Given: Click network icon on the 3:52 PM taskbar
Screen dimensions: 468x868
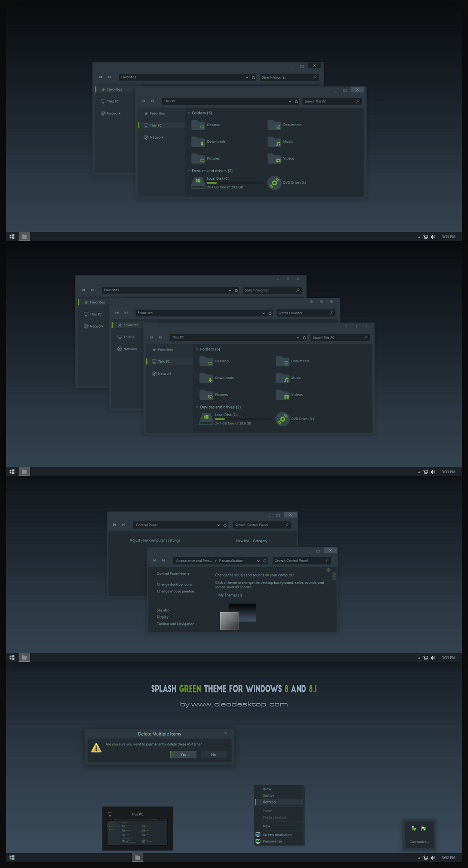Looking at the screenshot, I should tap(426, 858).
